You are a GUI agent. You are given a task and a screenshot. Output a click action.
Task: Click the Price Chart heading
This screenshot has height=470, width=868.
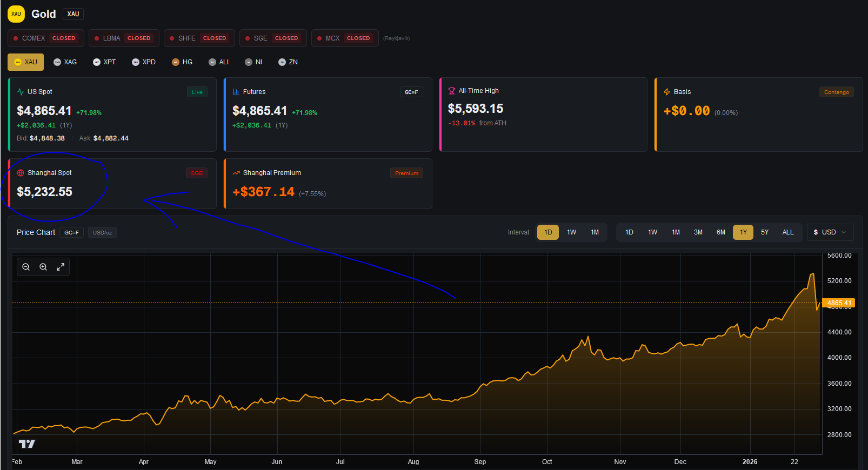36,232
